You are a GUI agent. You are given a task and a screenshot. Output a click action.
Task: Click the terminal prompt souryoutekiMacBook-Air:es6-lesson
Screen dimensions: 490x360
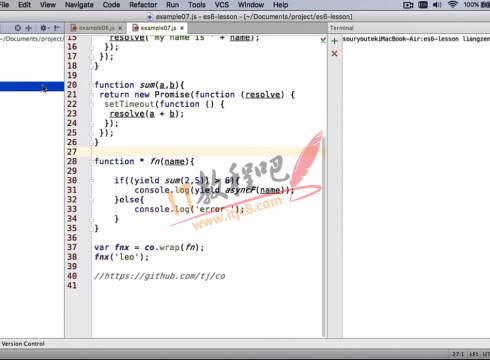tap(401, 39)
